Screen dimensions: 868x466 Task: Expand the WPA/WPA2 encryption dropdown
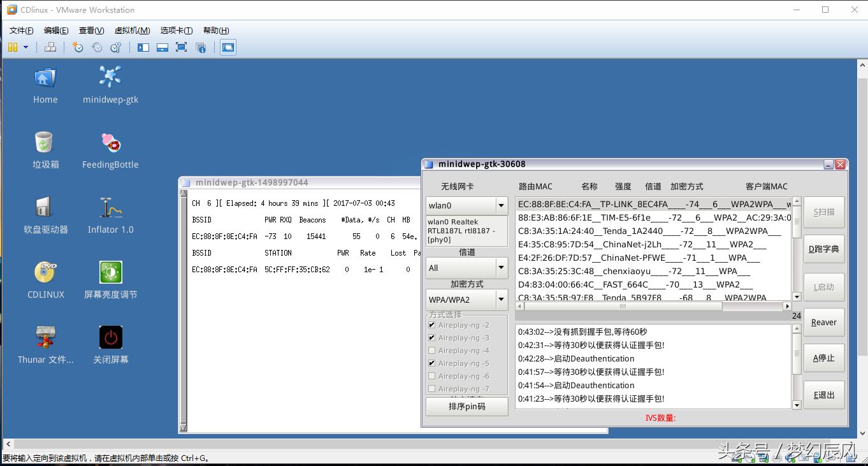pyautogui.click(x=467, y=300)
